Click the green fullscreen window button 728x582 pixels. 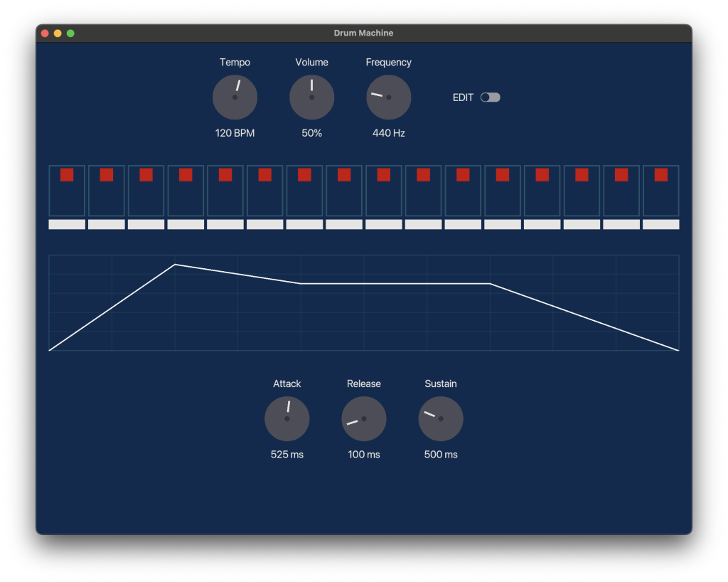pyautogui.click(x=70, y=33)
